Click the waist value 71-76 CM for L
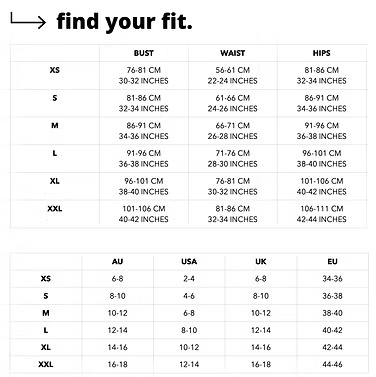 [x=233, y=153]
